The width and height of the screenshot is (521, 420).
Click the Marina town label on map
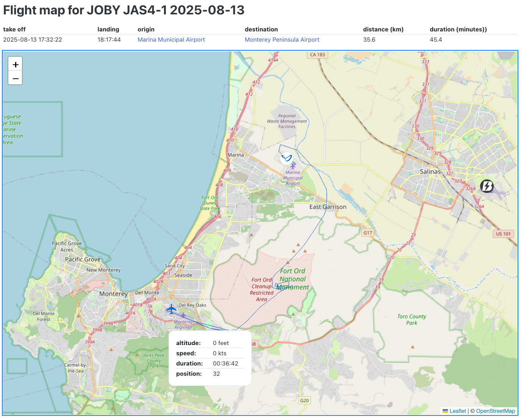pyautogui.click(x=236, y=155)
